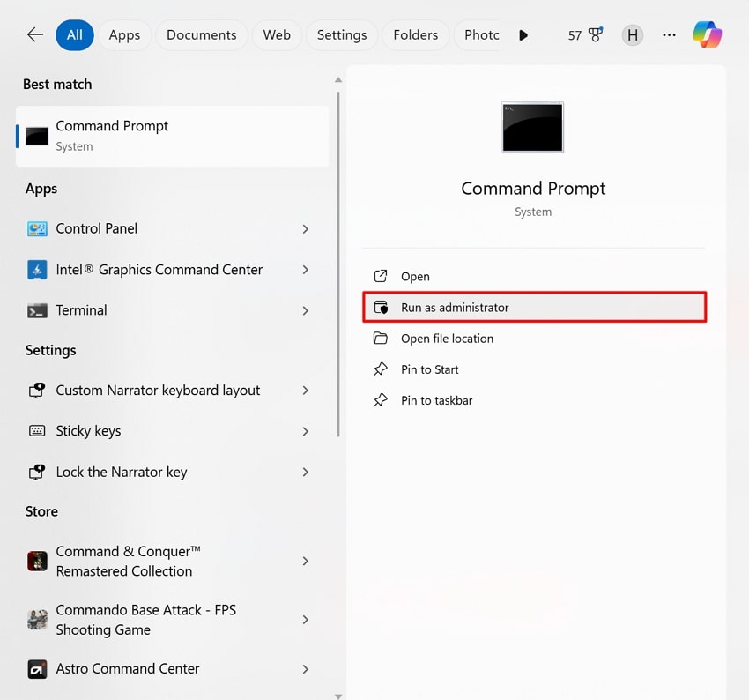Switch to the Web filter tab
Screen dimensions: 749x700
[x=277, y=35]
